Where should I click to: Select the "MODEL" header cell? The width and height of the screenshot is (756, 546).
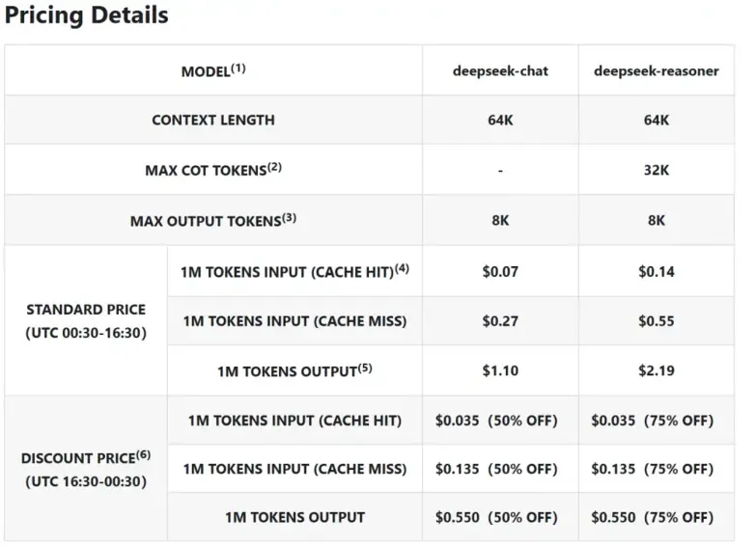[213, 70]
